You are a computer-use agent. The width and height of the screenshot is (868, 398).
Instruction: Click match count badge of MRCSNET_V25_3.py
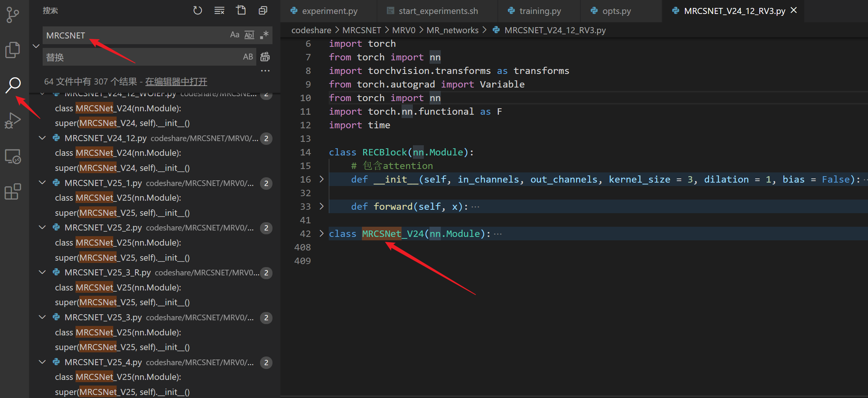point(266,318)
